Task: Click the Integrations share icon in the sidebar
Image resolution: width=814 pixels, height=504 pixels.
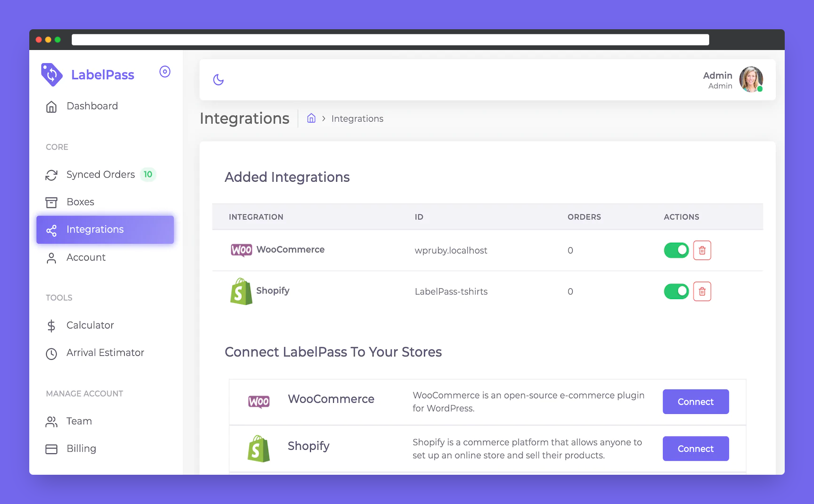Action: [x=51, y=230]
